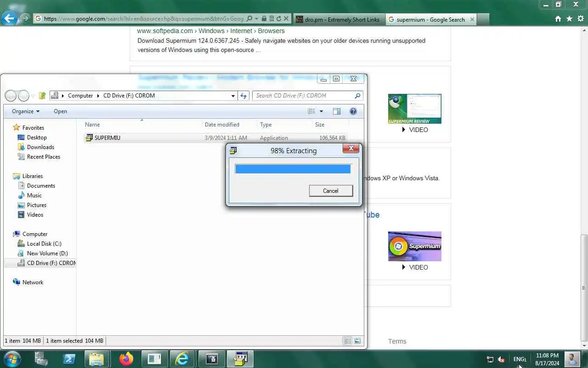The height and width of the screenshot is (368, 588).
Task: Switch to large icons view in status bar
Action: pyautogui.click(x=357, y=341)
